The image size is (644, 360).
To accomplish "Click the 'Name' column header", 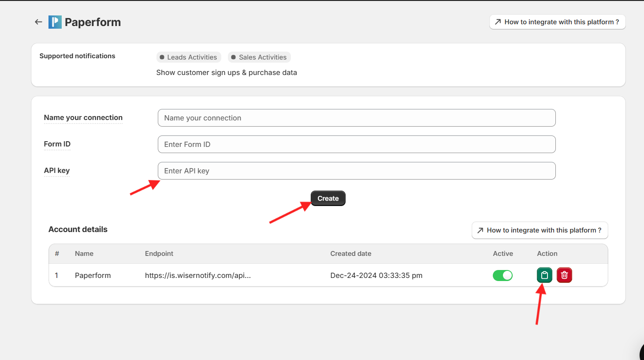I will coord(84,254).
